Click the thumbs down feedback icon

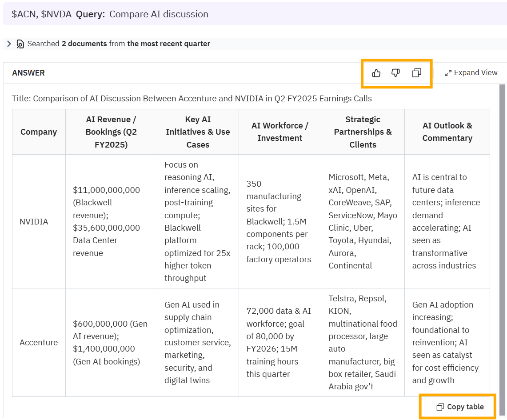point(395,73)
